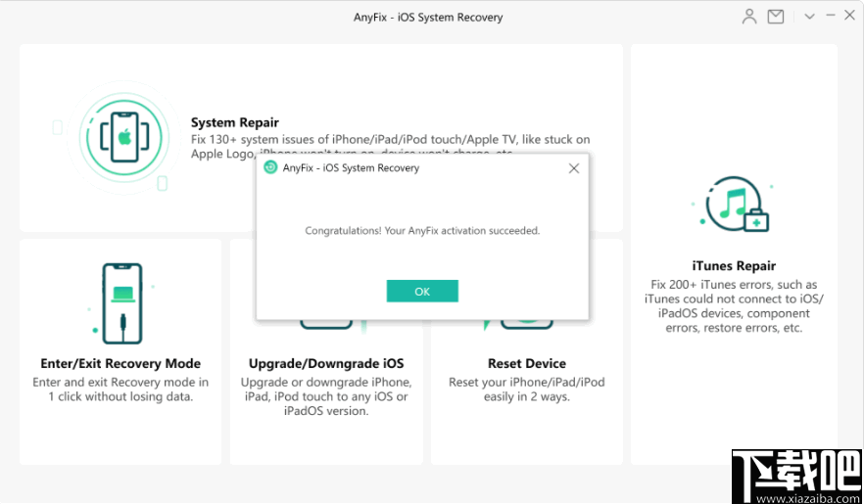Image resolution: width=864 pixels, height=504 pixels.
Task: Open the mail feedback icon
Action: pyautogui.click(x=776, y=17)
